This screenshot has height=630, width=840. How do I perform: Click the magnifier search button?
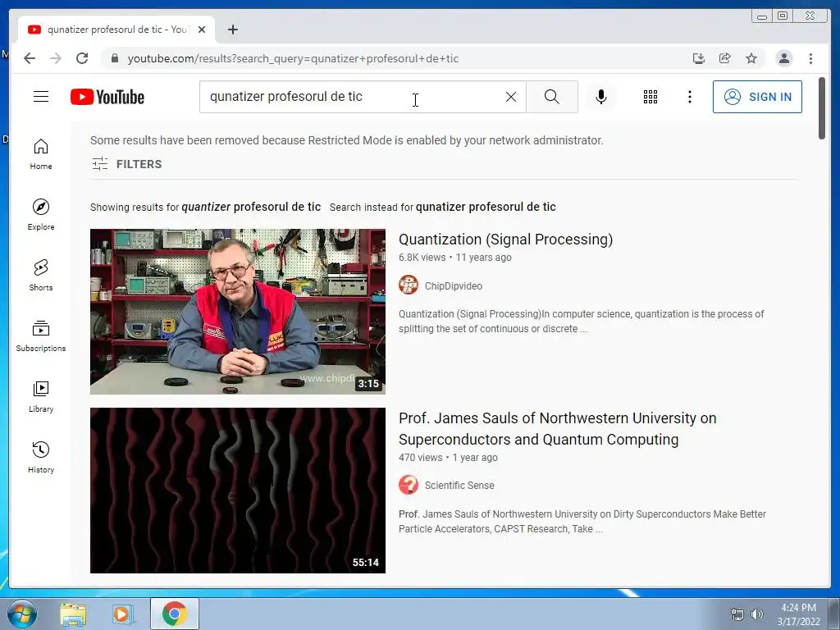(552, 97)
